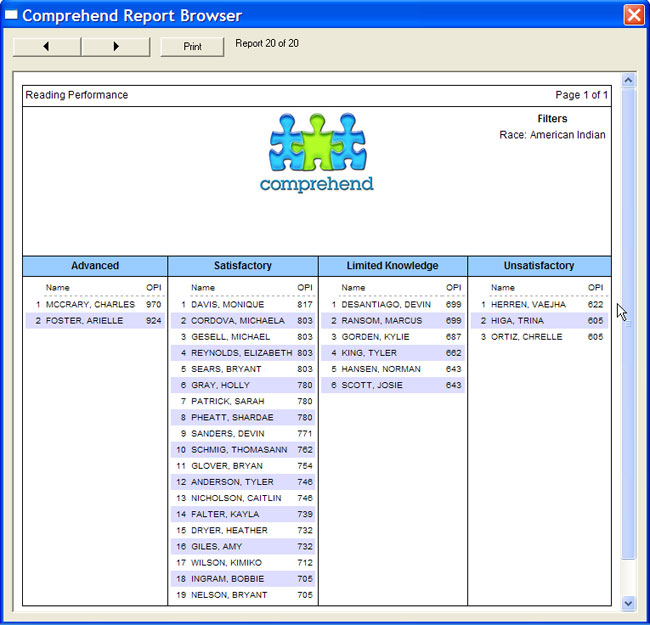Select the SANDERS, DEVIN row
650x625 pixels.
pos(243,434)
